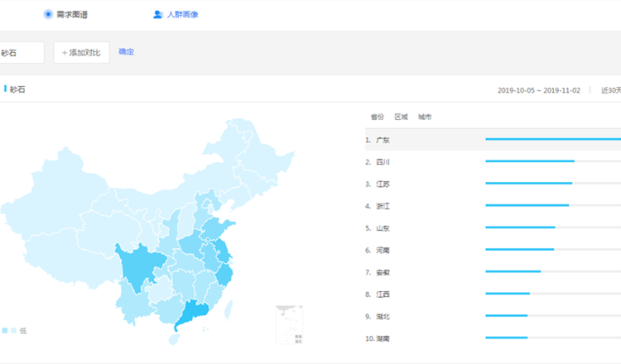Expand the 近30天 time period dropdown
The width and height of the screenshot is (621, 364).
pos(610,89)
